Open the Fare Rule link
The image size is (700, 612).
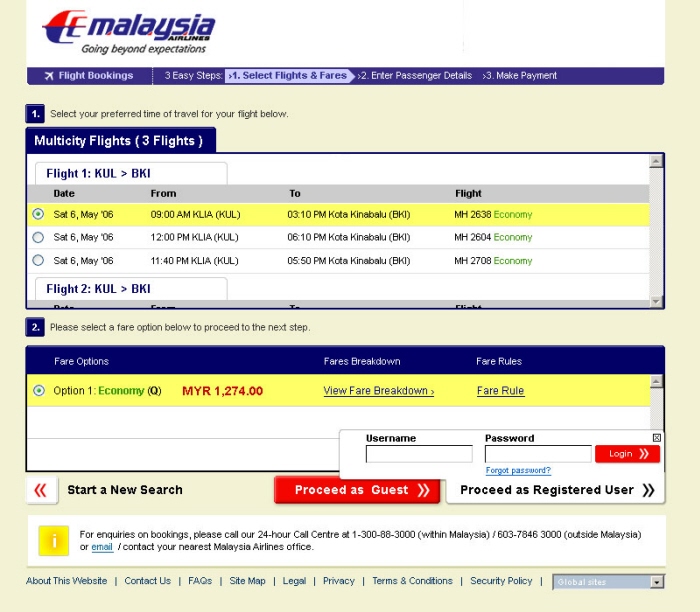click(x=500, y=391)
